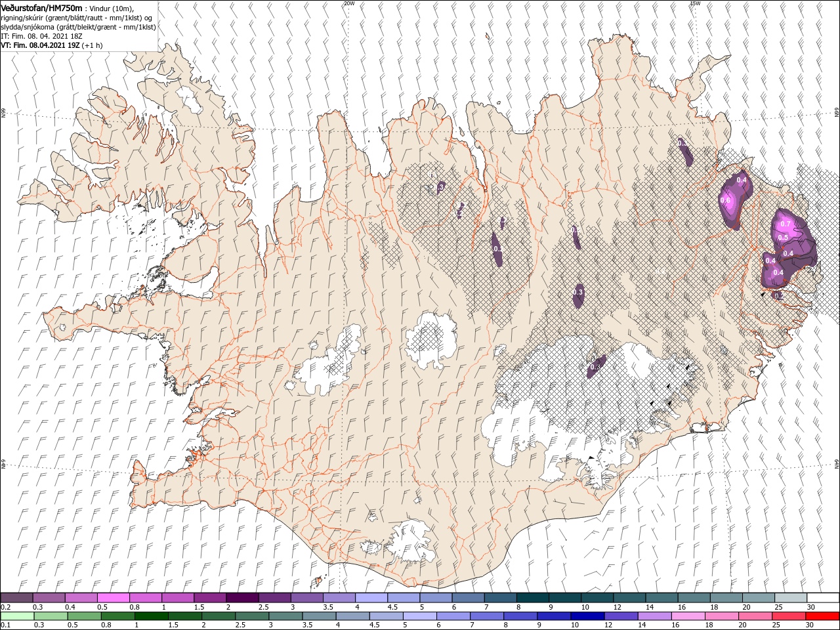The image size is (840, 630).
Task: Pick the 7 medium blue swatch, lower legend row
Action: tap(486, 616)
